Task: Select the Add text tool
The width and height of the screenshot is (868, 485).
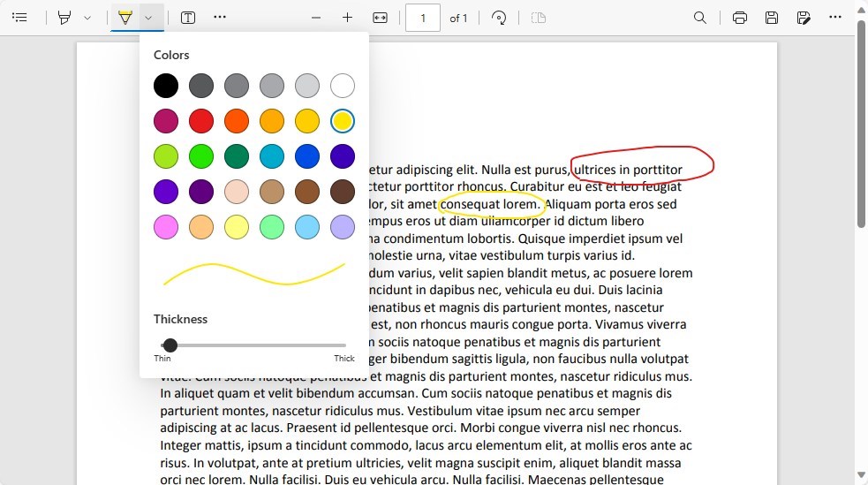Action: point(188,17)
